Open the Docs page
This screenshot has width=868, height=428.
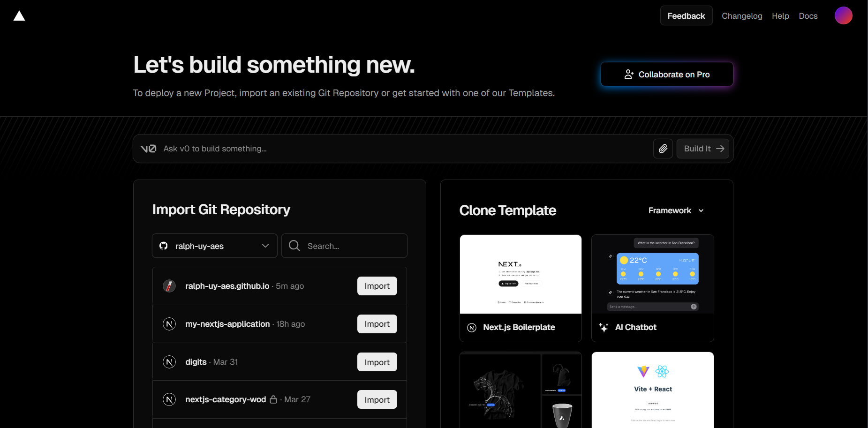(x=808, y=15)
